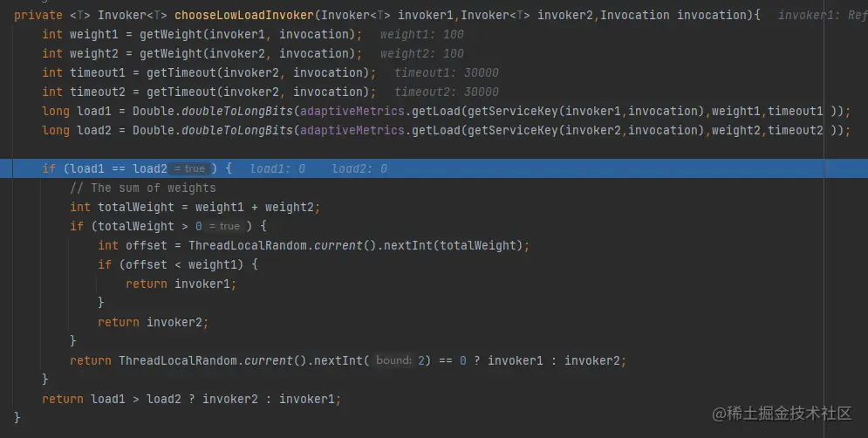Click the inline hint 'timeout2: 30000'
Screen dimensions: 868x438
[446, 92]
